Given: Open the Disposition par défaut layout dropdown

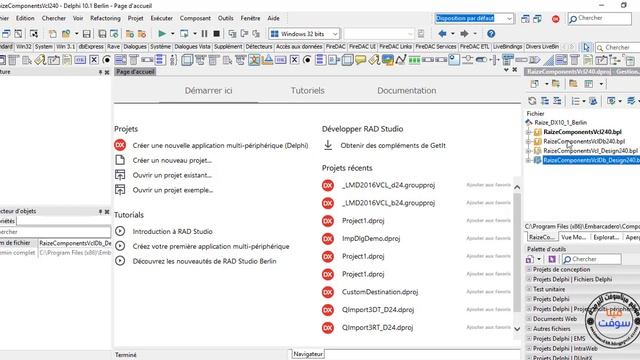Looking at the screenshot, I should [x=509, y=18].
